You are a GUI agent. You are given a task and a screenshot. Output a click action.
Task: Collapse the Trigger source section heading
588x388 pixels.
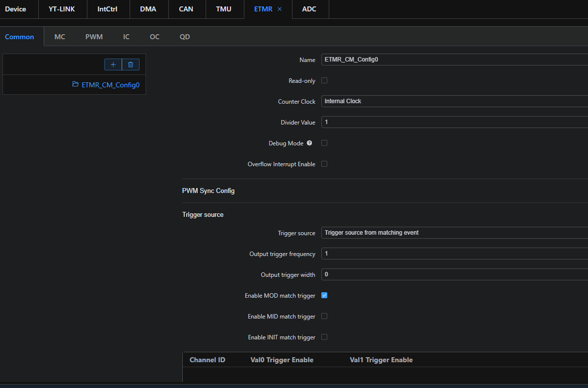click(x=203, y=215)
